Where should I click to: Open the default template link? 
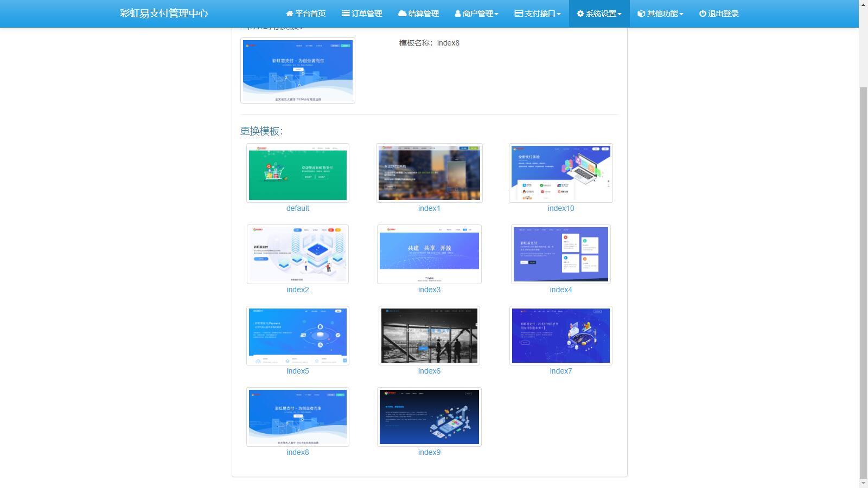pos(297,208)
